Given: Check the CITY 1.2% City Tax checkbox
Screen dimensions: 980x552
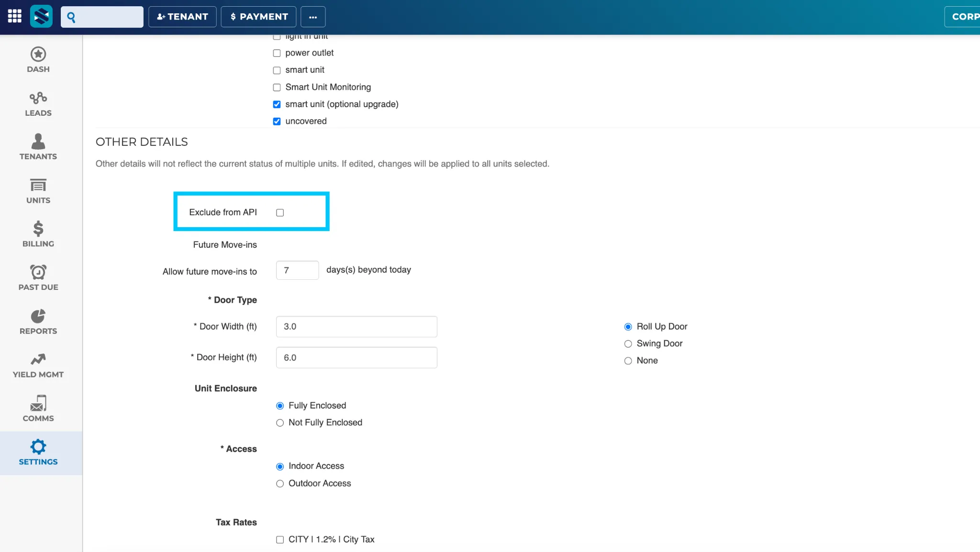Looking at the screenshot, I should click(280, 540).
